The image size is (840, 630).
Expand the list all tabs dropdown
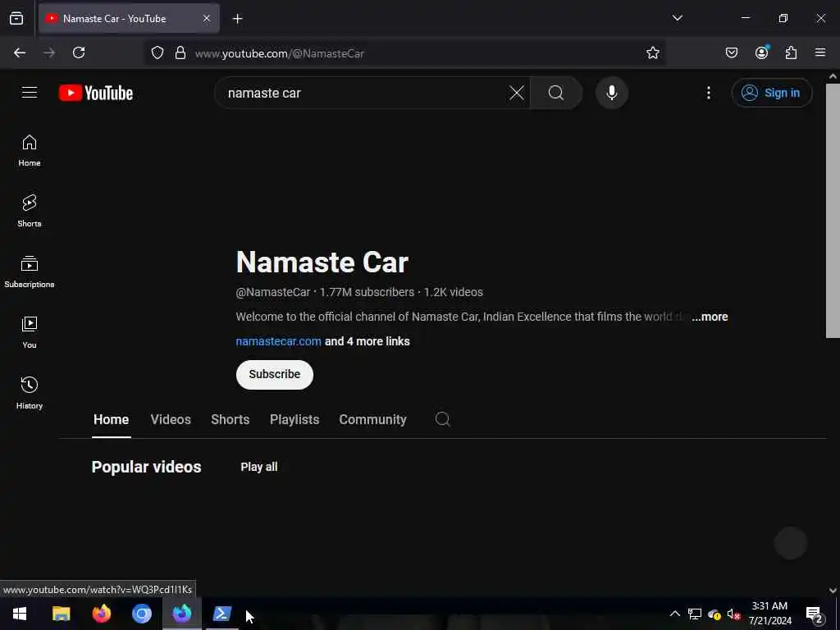[677, 18]
